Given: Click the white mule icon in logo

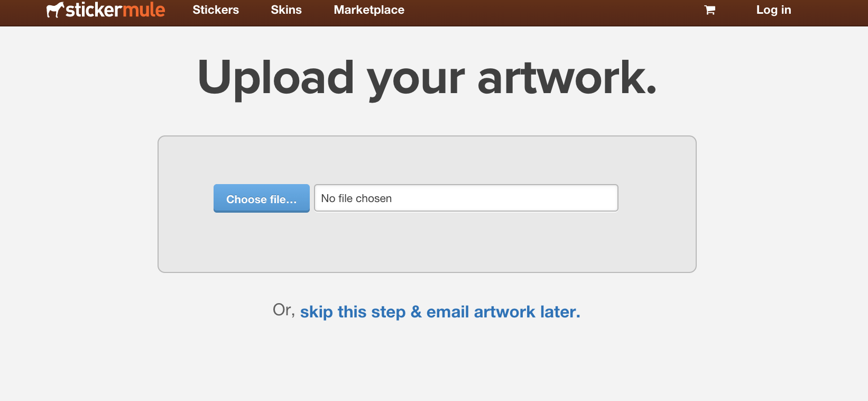Looking at the screenshot, I should point(55,10).
